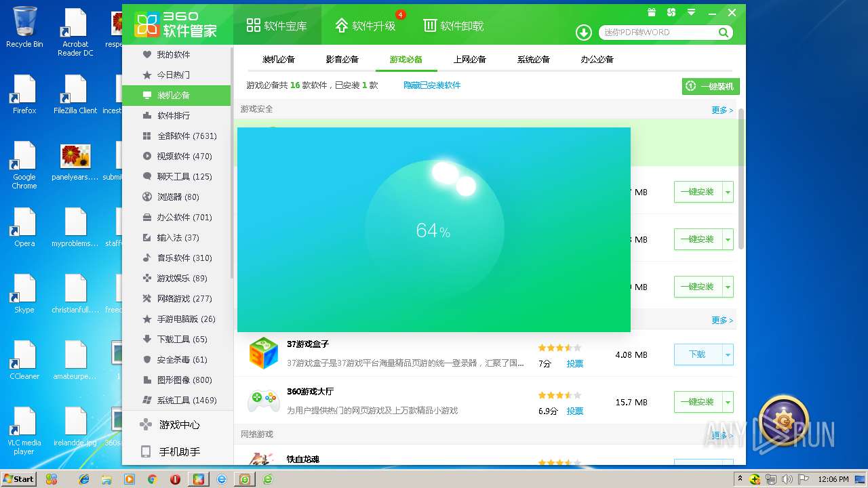
Task: Install 360游戏大厅 with 一键安装
Action: coord(698,402)
